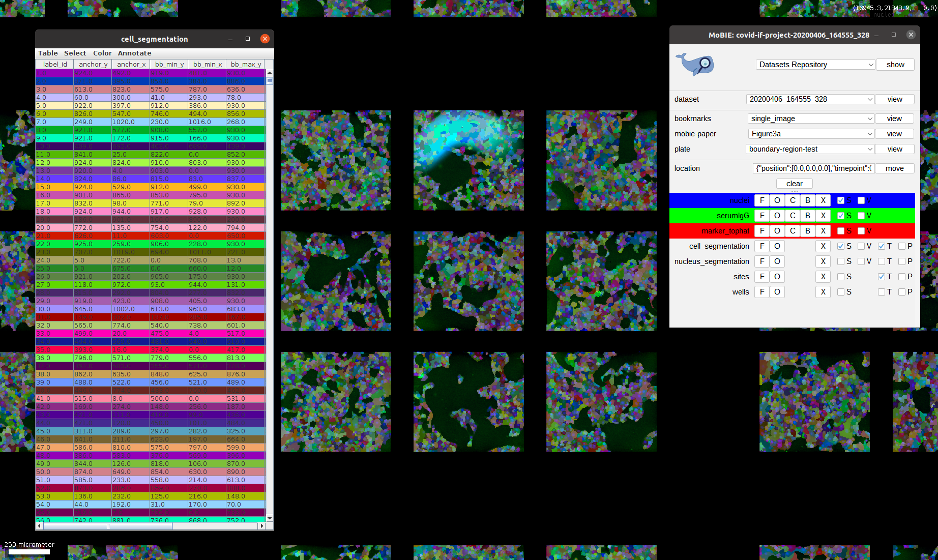Click the table's vertical scrollbar down arrow

270,518
